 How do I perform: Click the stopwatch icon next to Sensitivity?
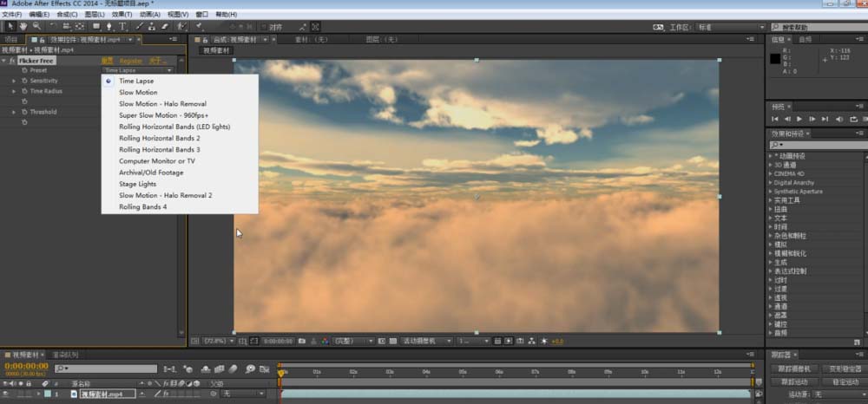tap(24, 81)
